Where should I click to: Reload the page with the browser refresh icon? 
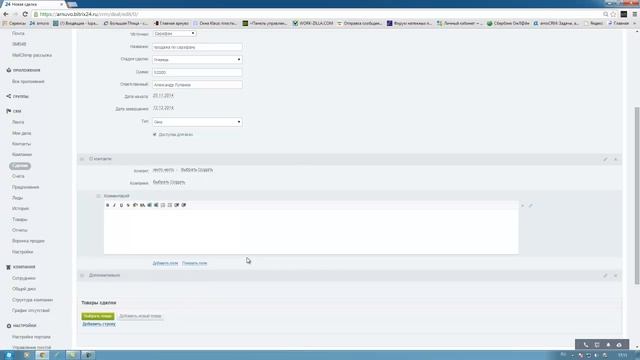point(25,14)
